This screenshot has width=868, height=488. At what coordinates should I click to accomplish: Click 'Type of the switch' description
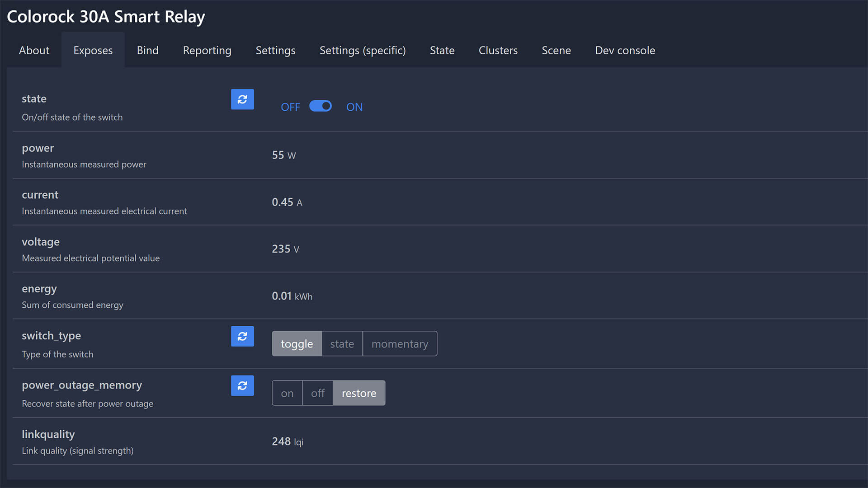coord(57,354)
